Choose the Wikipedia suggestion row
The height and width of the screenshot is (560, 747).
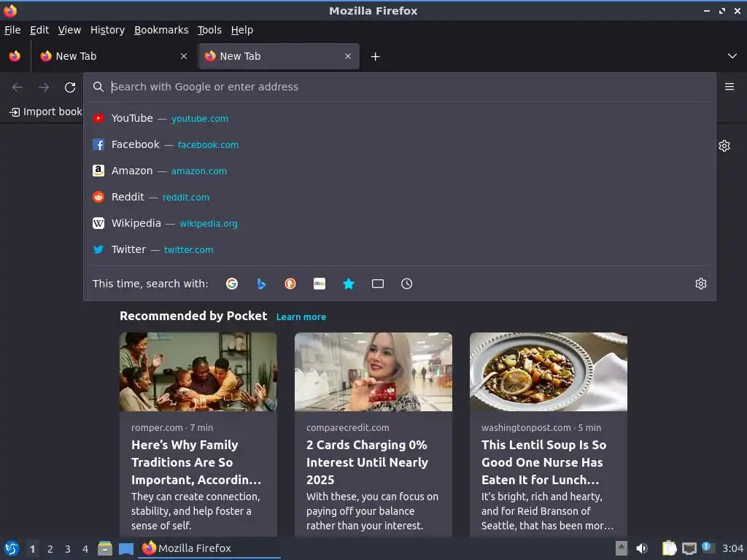(399, 223)
